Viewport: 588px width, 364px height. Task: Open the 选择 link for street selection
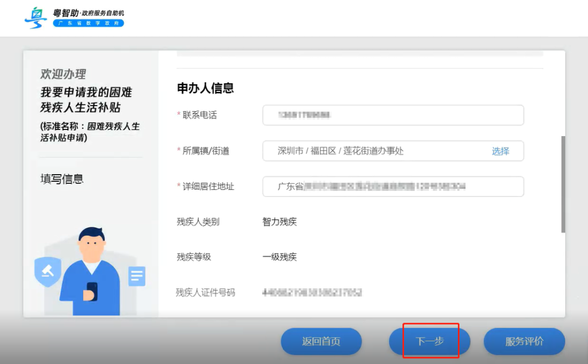(x=499, y=151)
